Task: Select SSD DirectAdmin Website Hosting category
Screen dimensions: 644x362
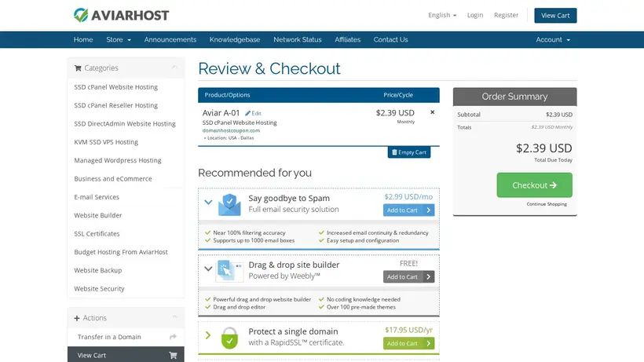Action: point(125,123)
